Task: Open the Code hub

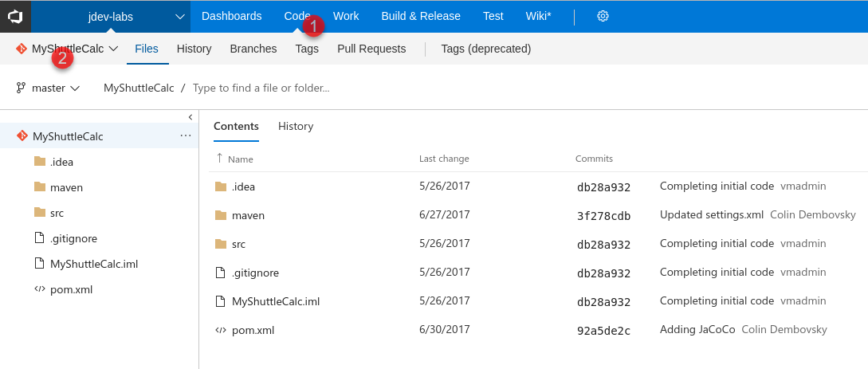Action: pos(297,16)
